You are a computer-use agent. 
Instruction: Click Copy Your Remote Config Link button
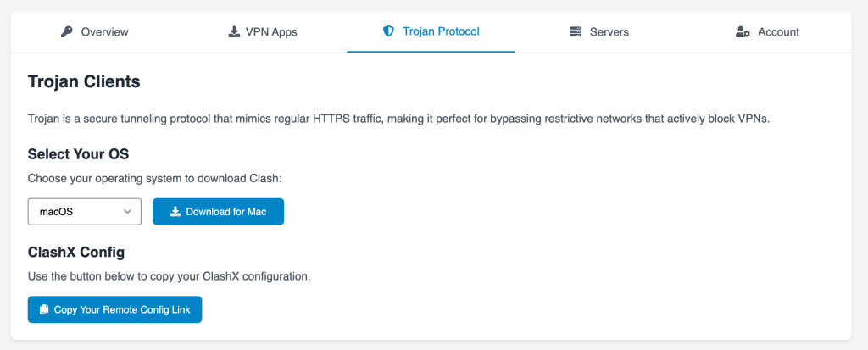114,310
